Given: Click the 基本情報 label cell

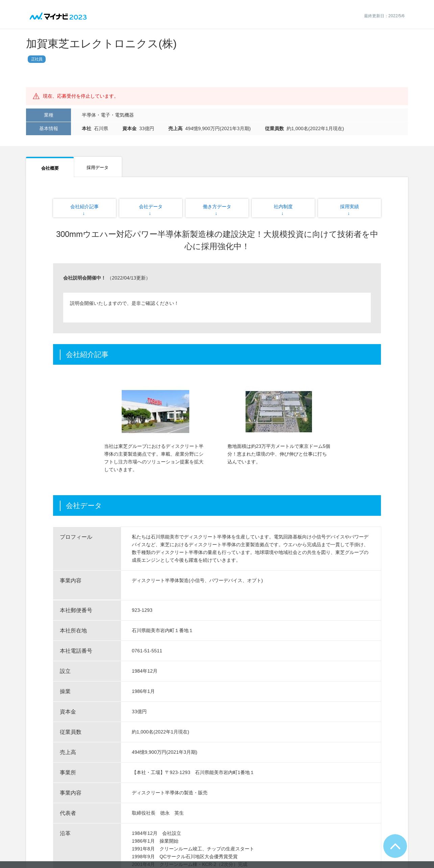Looking at the screenshot, I should pos(48,128).
